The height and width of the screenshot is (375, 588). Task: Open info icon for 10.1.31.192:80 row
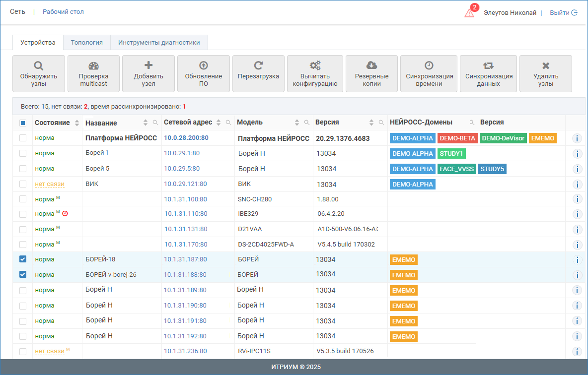577,336
